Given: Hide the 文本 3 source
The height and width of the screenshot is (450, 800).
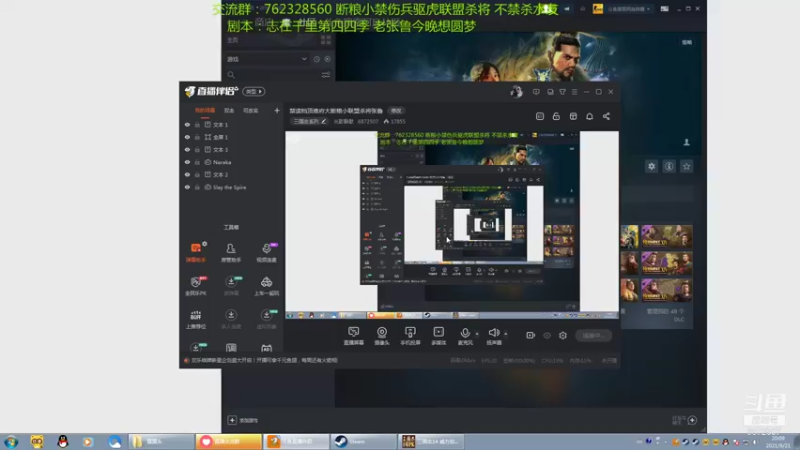Looking at the screenshot, I should coord(187,149).
